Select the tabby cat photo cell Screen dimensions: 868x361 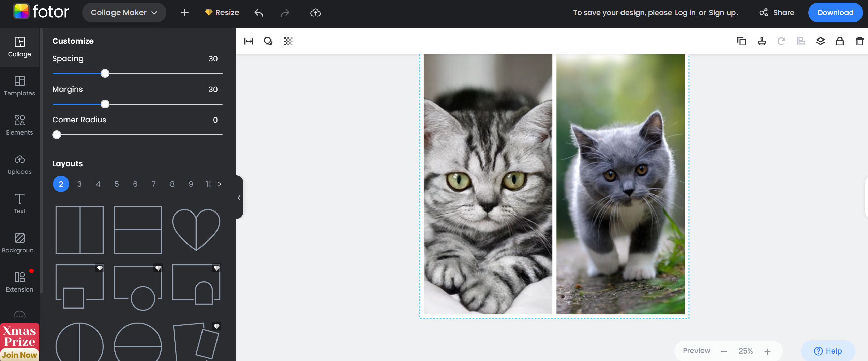[x=488, y=184]
